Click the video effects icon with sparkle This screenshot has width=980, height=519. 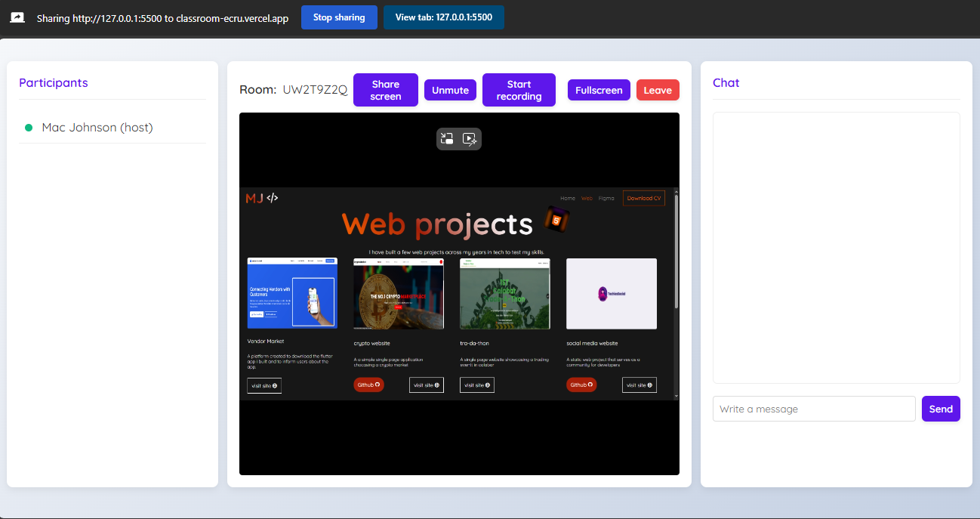pos(470,139)
